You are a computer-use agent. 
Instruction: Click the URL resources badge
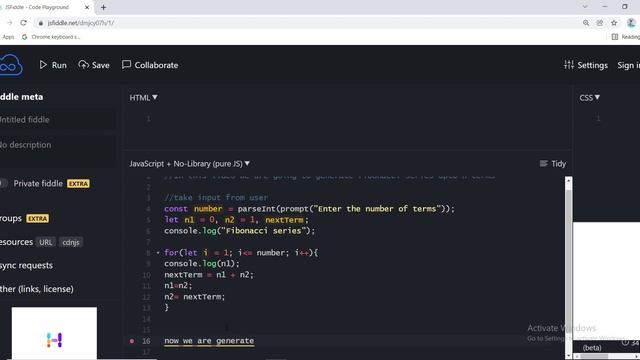pyautogui.click(x=46, y=242)
